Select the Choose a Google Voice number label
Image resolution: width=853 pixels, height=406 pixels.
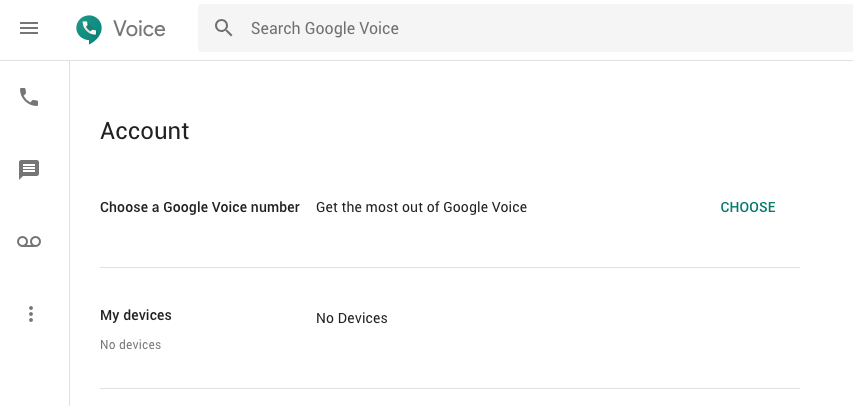point(200,207)
